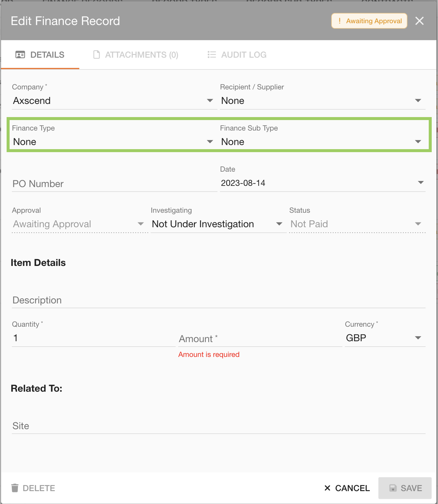Click the save disk icon on Save button
This screenshot has height=504, width=438.
[x=393, y=488]
